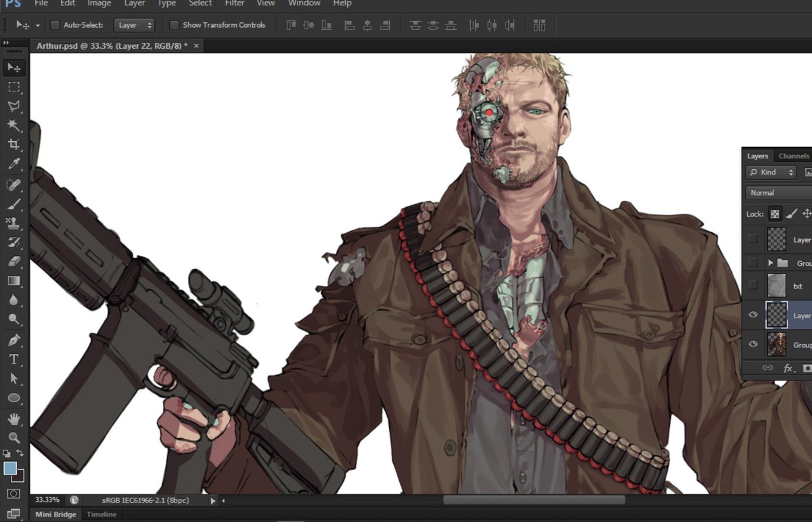This screenshot has height=522, width=812.
Task: Hide the bottom Group layer via eye
Action: click(753, 344)
